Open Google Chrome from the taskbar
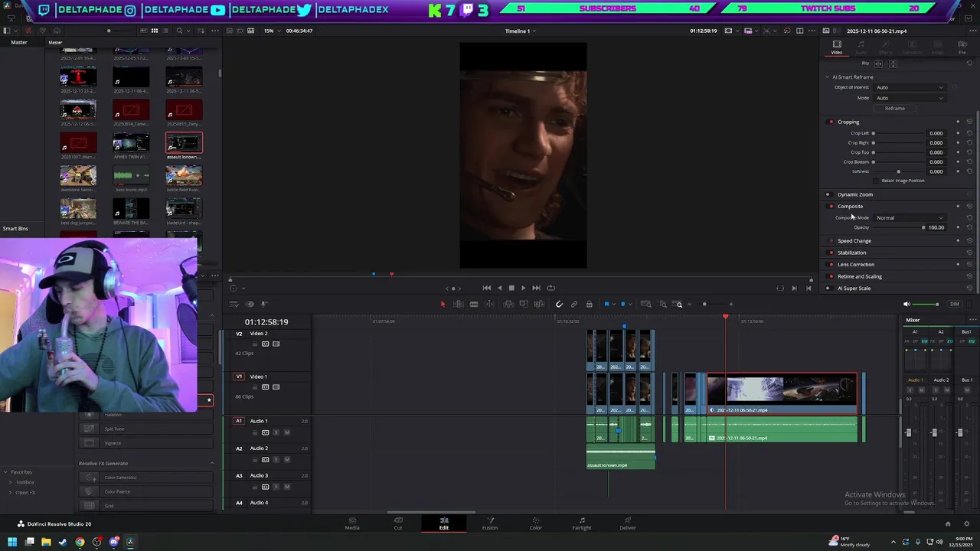The width and height of the screenshot is (980, 551). tap(80, 542)
